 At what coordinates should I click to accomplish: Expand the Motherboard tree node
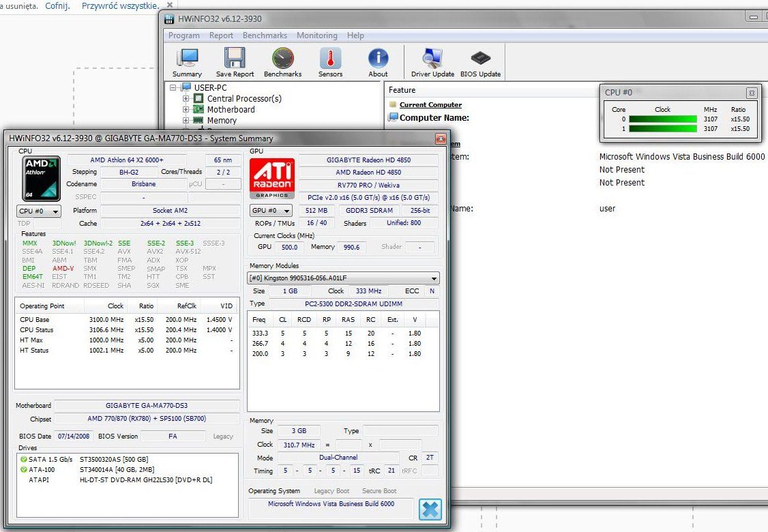pos(186,109)
